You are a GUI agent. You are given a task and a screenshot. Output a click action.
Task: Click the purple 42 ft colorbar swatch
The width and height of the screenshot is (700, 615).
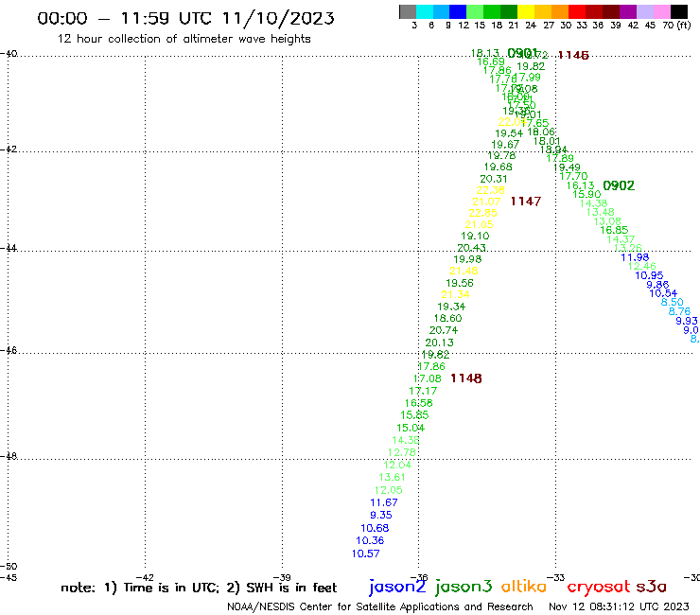[x=628, y=11]
